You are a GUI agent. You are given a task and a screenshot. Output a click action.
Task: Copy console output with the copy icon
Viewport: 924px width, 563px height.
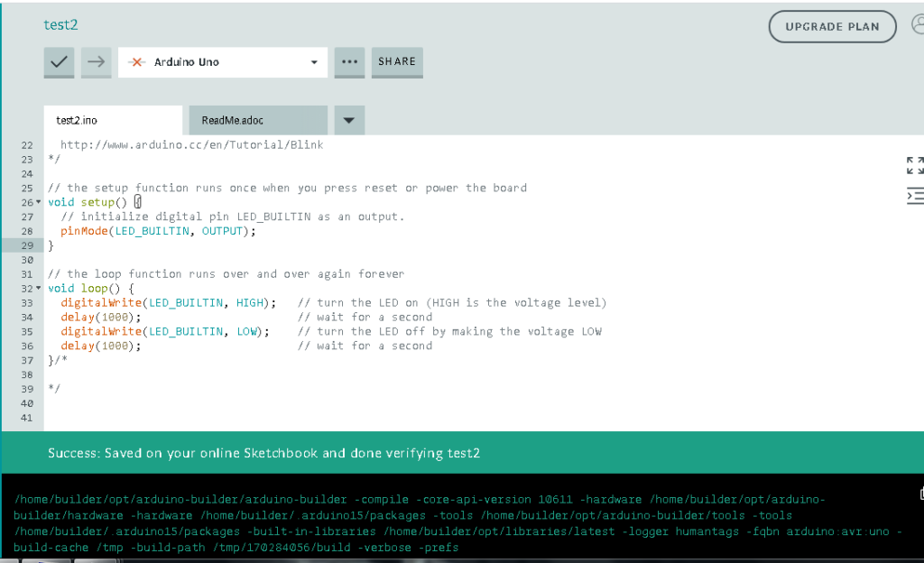click(920, 494)
